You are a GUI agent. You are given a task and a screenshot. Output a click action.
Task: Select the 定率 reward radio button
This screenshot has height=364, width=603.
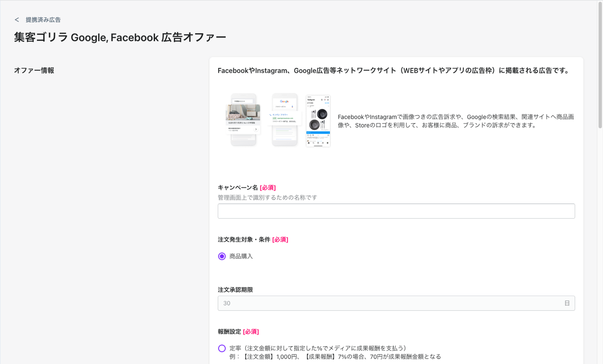pyautogui.click(x=222, y=348)
